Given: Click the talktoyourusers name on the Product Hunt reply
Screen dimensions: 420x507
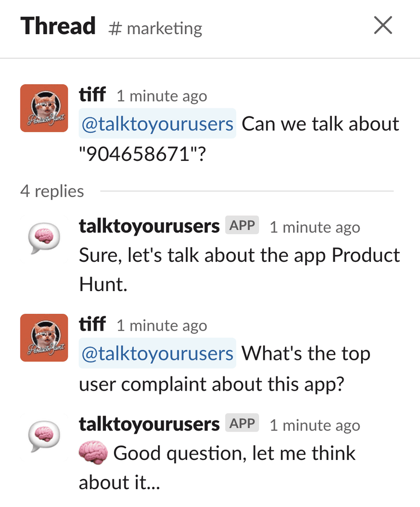Looking at the screenshot, I should pos(149,226).
